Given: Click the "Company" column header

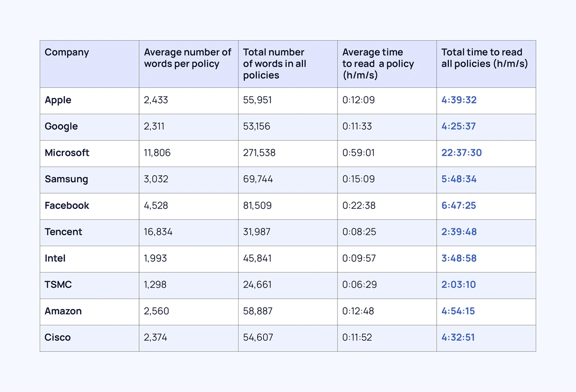Looking at the screenshot, I should click(x=67, y=52).
